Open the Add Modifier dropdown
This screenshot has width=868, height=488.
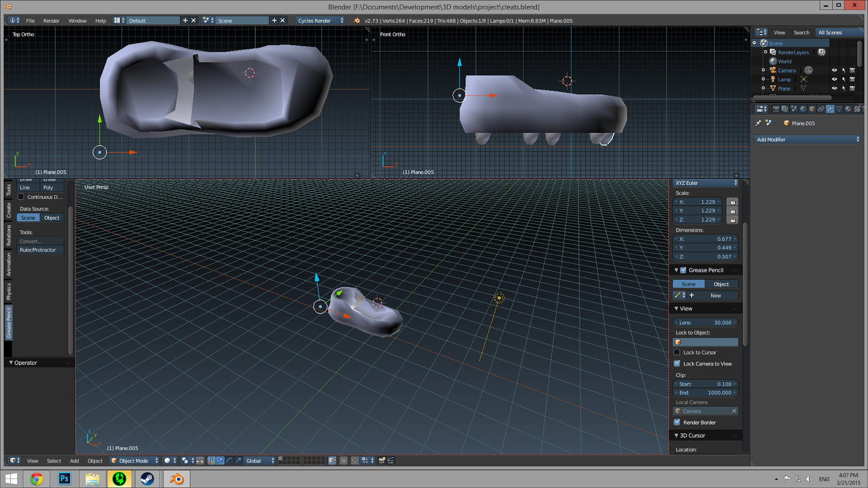[x=808, y=139]
